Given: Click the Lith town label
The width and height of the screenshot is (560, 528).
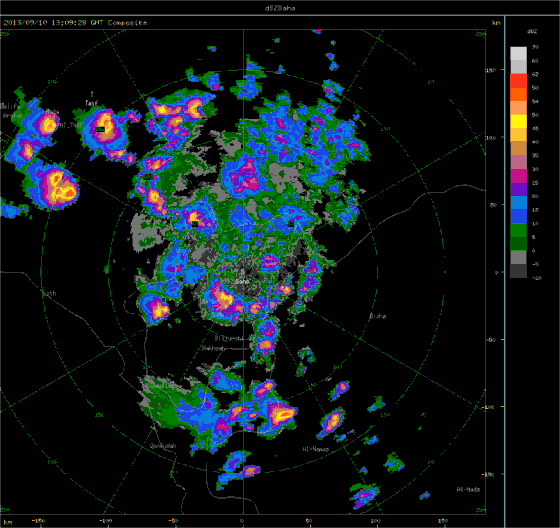Looking at the screenshot, I should click(x=49, y=294).
